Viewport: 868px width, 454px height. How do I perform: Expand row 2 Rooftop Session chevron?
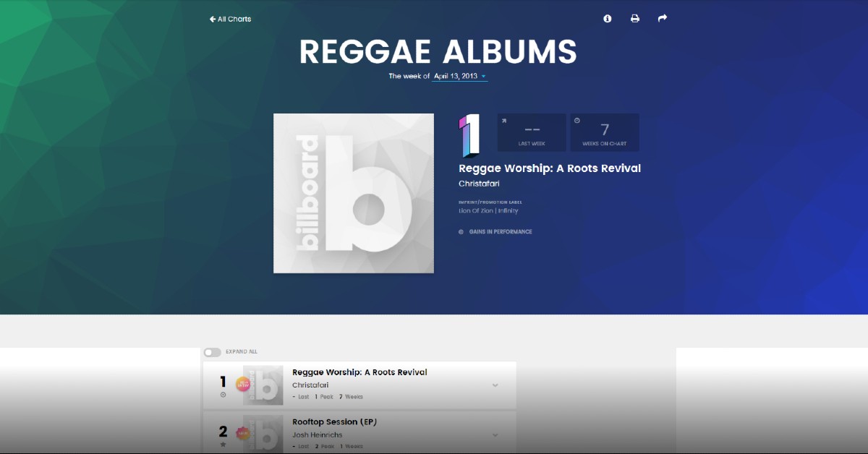pyautogui.click(x=495, y=435)
